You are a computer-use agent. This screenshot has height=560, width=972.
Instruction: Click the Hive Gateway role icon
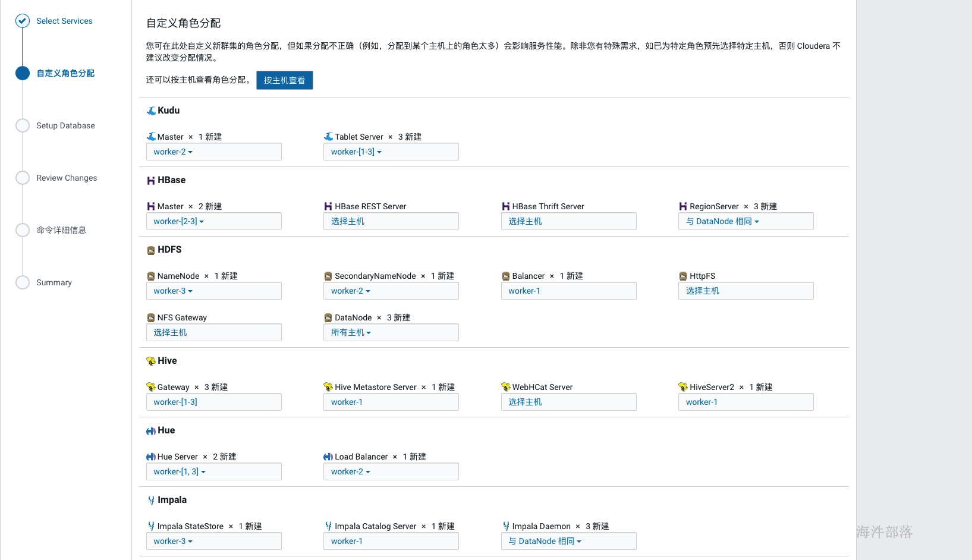coord(151,387)
